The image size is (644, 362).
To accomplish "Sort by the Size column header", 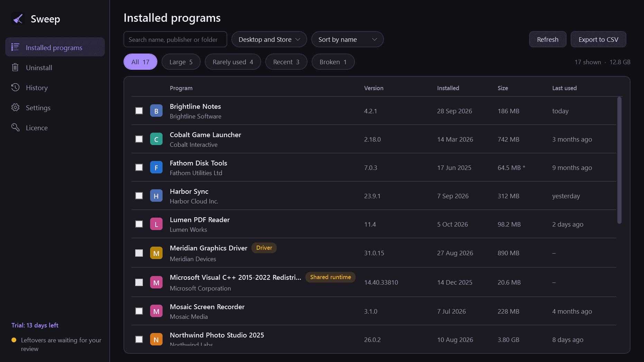I will 503,88.
